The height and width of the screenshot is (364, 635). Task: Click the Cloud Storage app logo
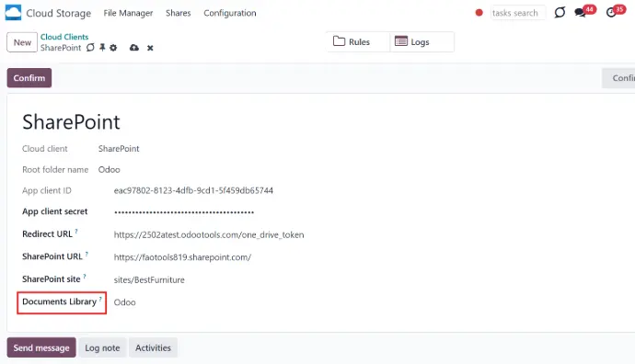pos(13,13)
